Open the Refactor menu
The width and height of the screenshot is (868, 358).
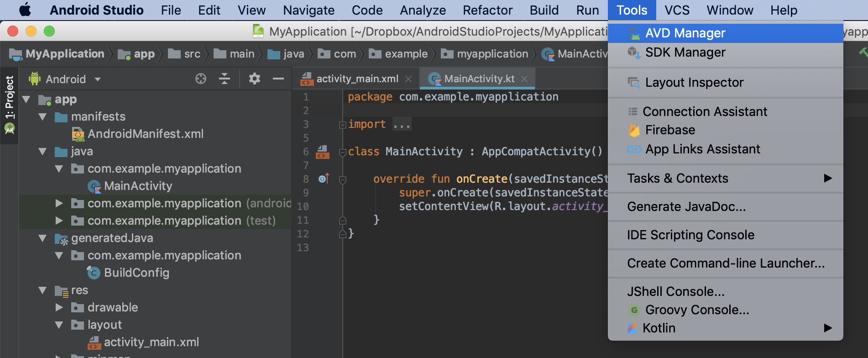[487, 10]
